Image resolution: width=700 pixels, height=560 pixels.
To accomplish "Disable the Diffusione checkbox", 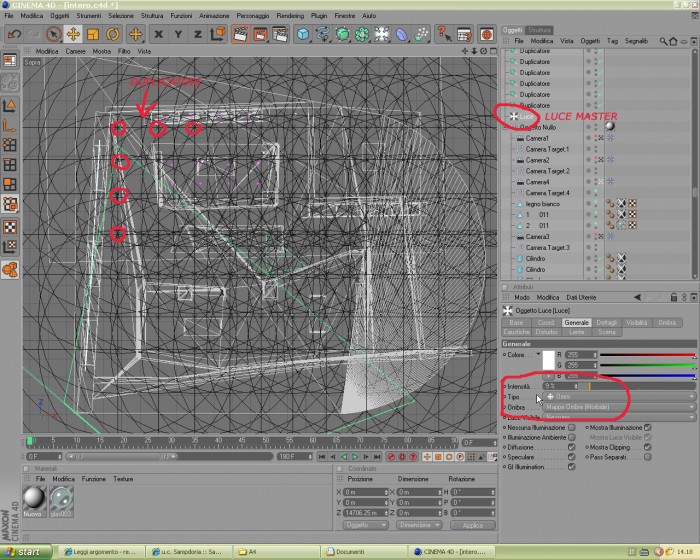I will 571,447.
